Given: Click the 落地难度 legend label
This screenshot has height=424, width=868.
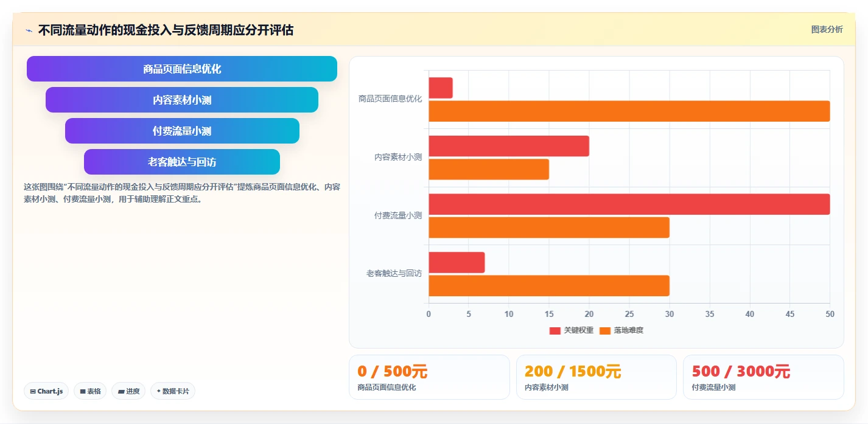Looking at the screenshot, I should pyautogui.click(x=628, y=330).
